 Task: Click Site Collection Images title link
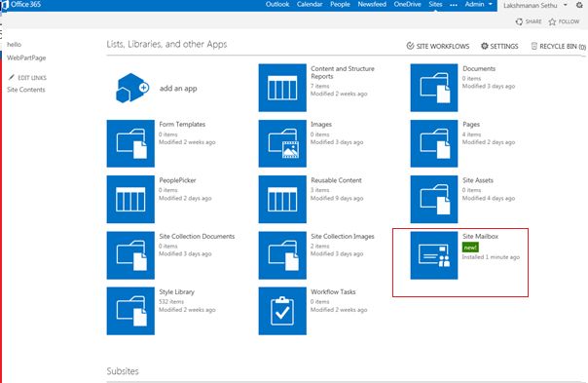point(343,236)
